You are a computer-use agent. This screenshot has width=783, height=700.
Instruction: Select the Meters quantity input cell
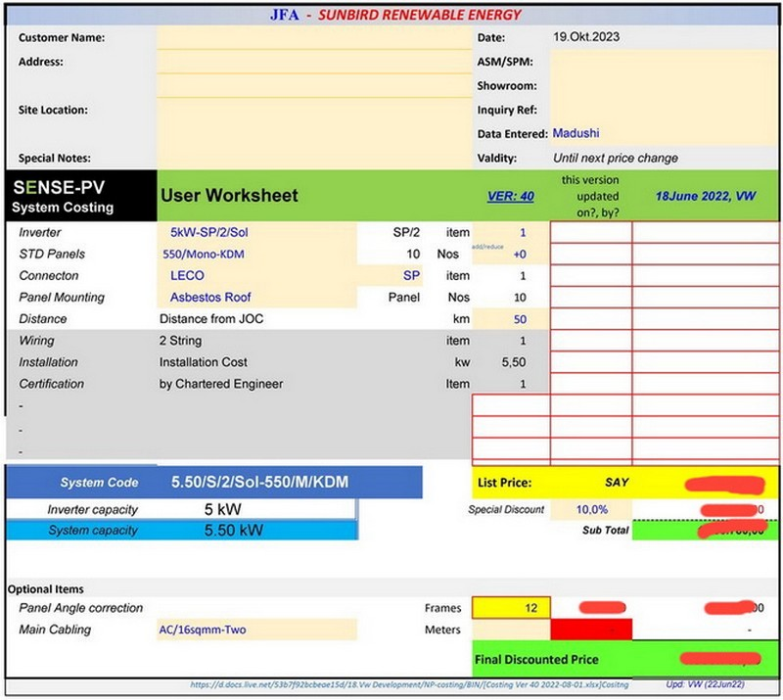coord(511,630)
